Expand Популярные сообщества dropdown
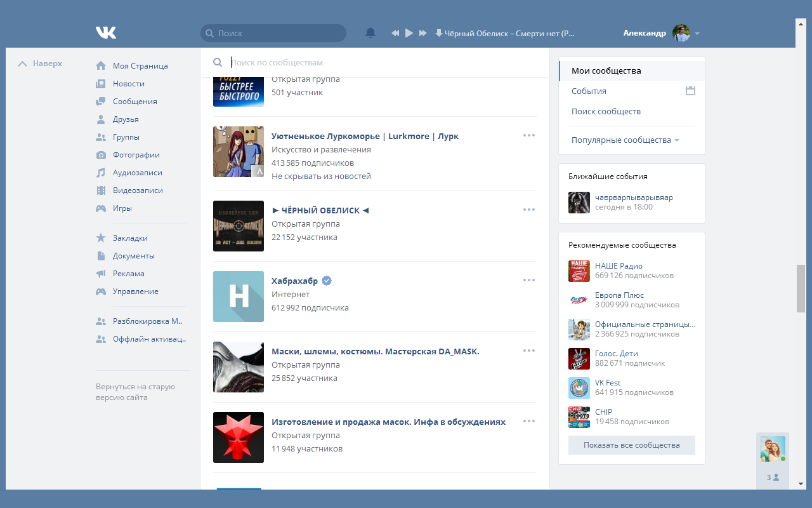Viewport: 812px width, 508px height. 625,140
